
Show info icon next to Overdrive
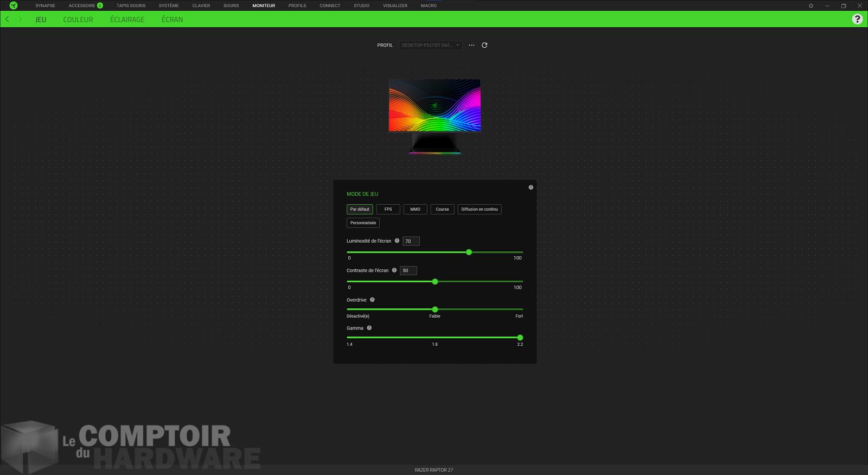(x=372, y=300)
